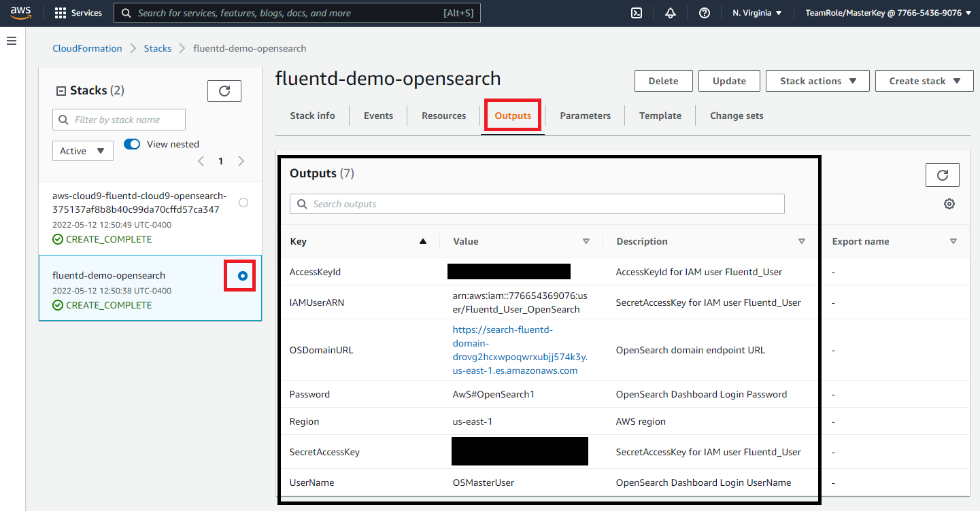This screenshot has height=511, width=980.
Task: Switch to the Events tab
Action: coord(378,116)
